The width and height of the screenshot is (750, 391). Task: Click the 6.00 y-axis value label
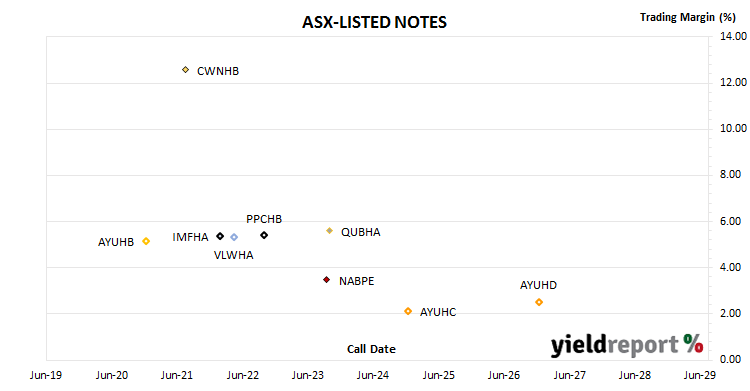(x=730, y=221)
